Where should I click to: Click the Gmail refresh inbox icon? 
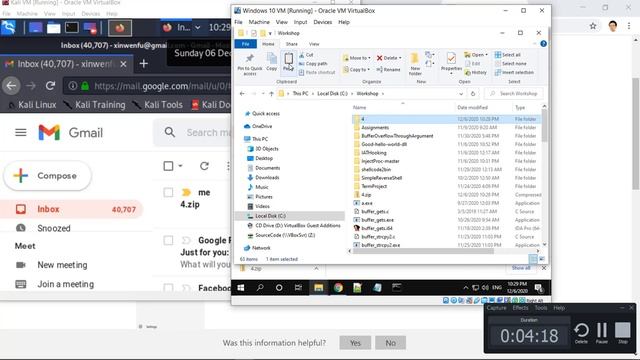204,166
